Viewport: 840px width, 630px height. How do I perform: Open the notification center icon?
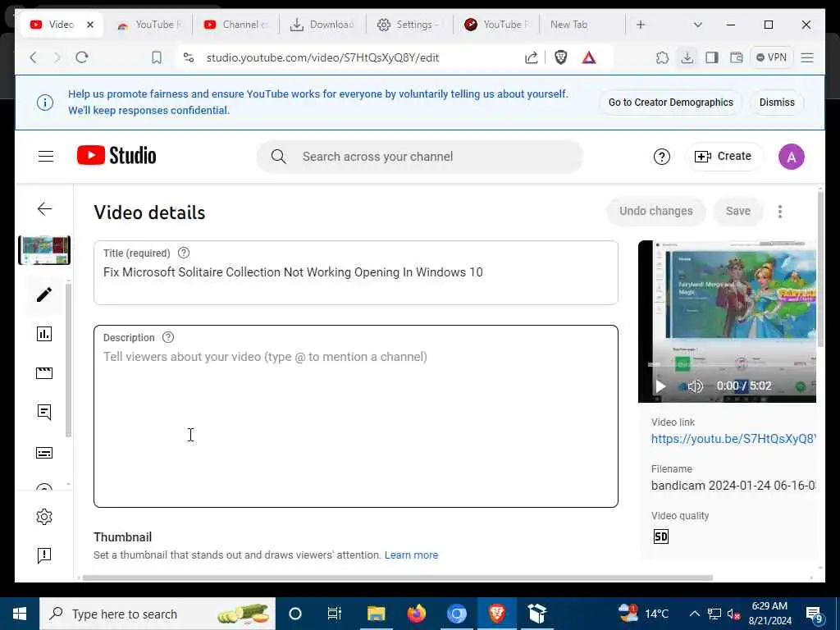pyautogui.click(x=814, y=614)
